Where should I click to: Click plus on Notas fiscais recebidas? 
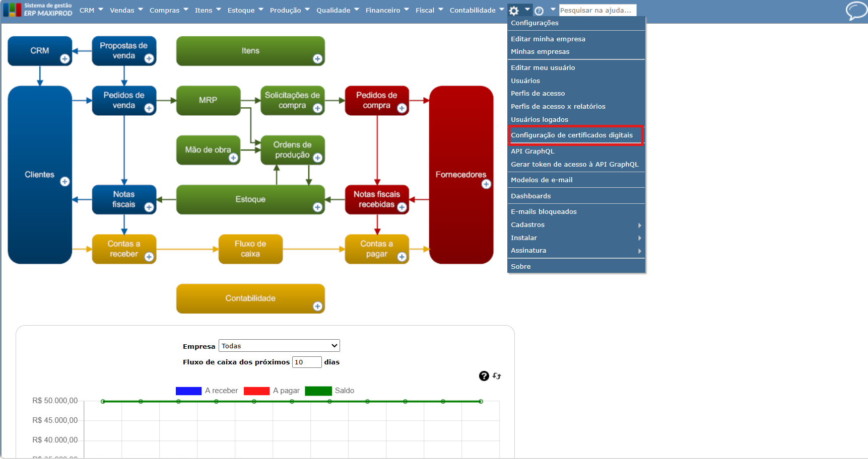click(402, 207)
